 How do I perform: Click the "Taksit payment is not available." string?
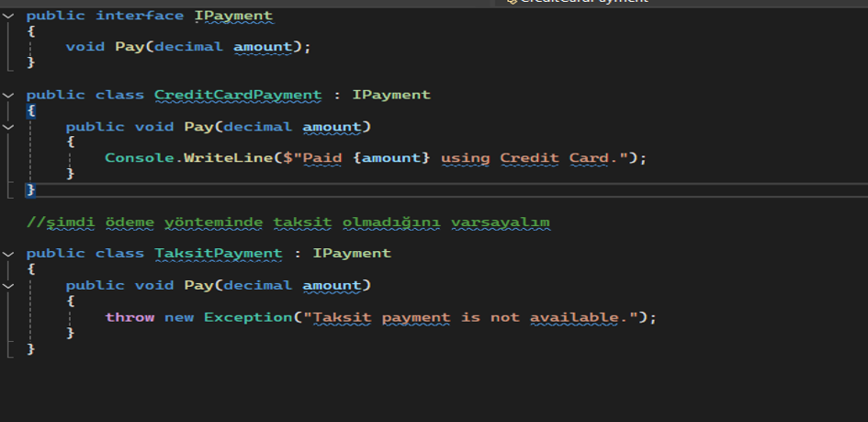coord(470,317)
